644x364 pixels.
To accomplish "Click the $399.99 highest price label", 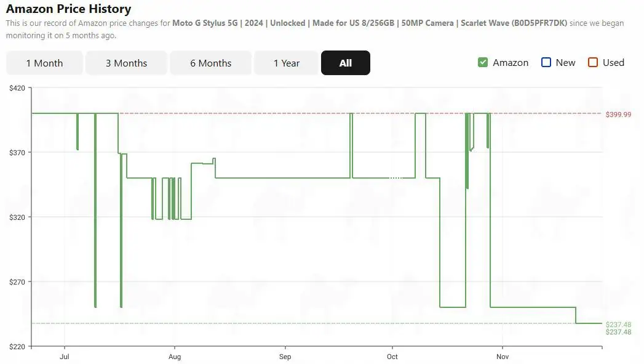I will pos(618,115).
